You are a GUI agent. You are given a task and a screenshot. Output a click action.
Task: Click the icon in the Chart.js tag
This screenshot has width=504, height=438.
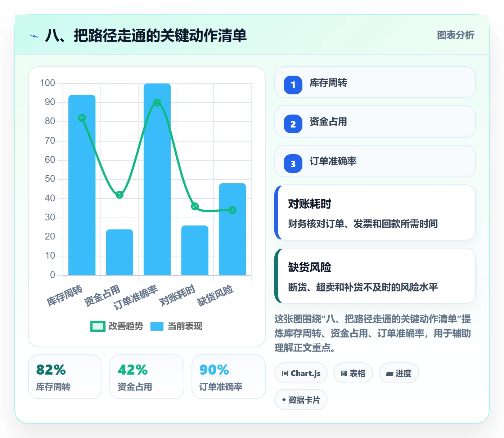click(285, 374)
